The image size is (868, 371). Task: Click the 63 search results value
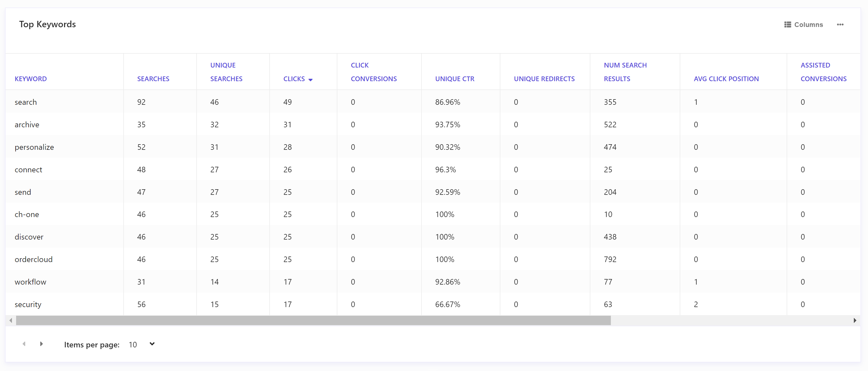608,304
